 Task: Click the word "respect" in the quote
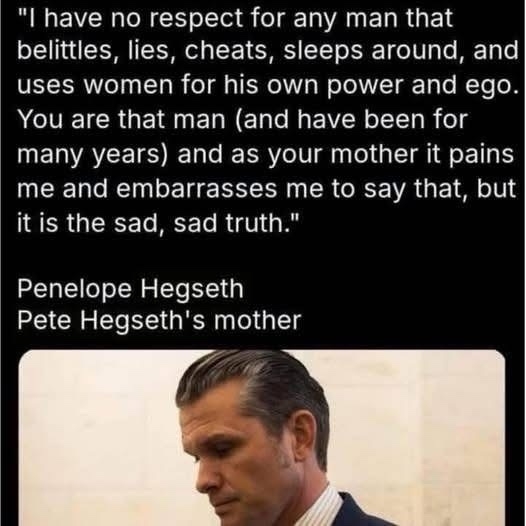pyautogui.click(x=196, y=20)
